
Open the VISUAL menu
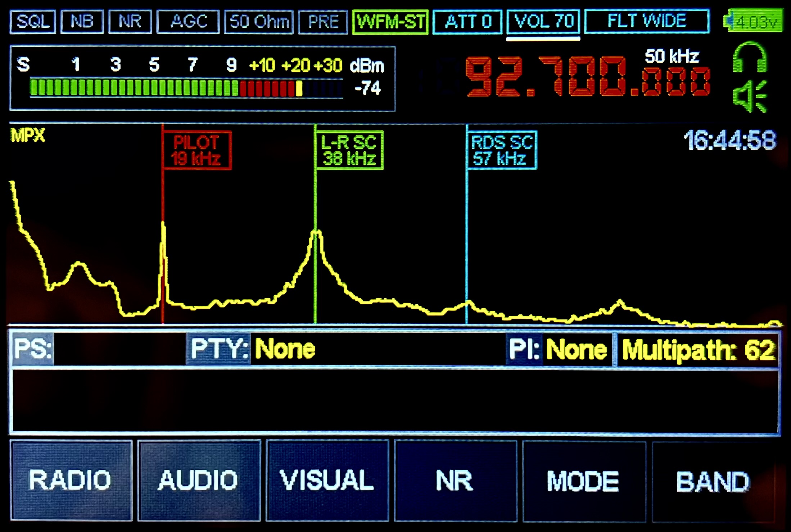(327, 481)
